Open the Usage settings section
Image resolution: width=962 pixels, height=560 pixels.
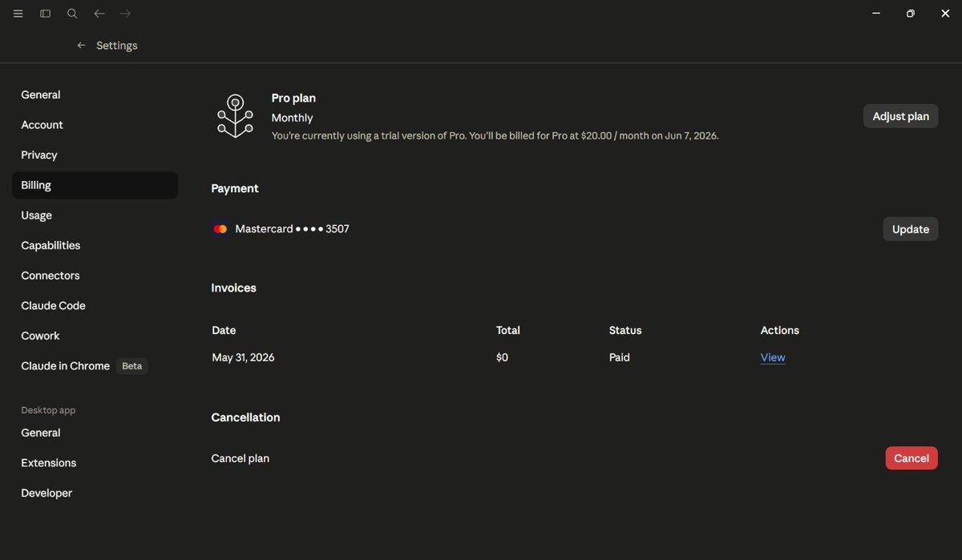(x=37, y=216)
